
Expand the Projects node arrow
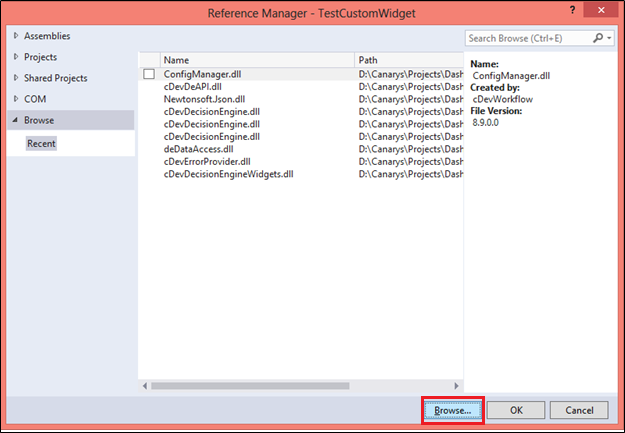(16, 57)
